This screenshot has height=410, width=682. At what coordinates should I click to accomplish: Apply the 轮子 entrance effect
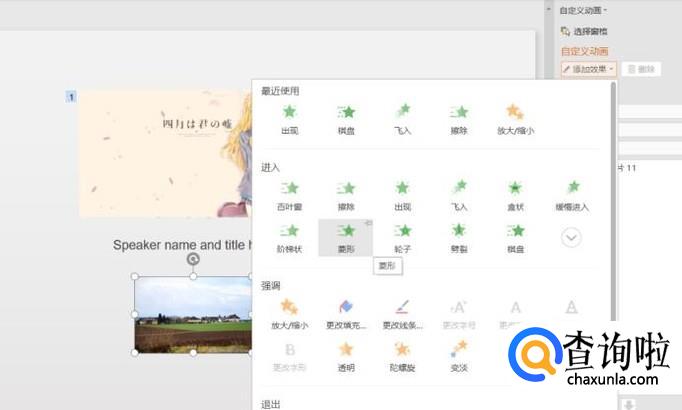402,238
